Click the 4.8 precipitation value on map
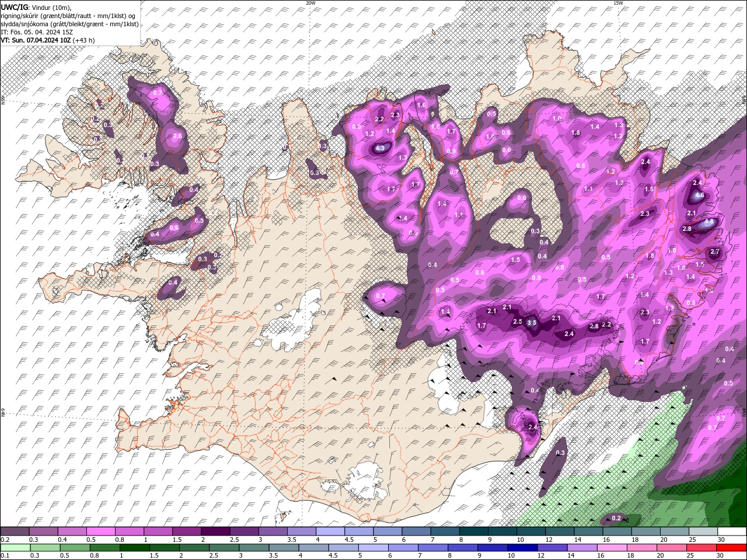This screenshot has height=560, width=747. coord(710,222)
